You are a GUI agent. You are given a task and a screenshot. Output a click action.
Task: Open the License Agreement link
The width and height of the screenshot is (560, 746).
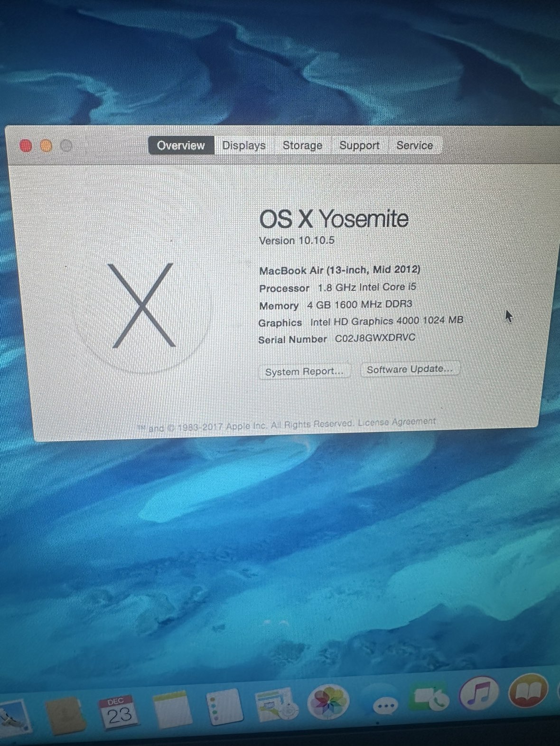pos(396,421)
